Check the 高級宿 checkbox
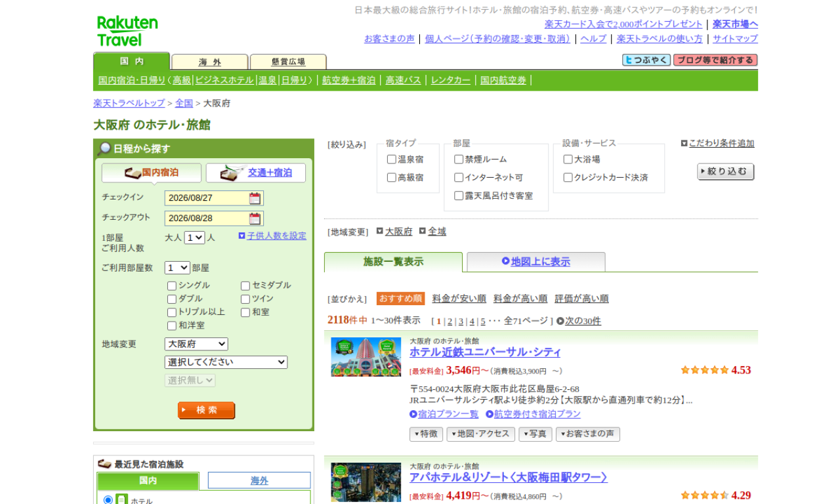Screen dimensions: 840x504 coord(392,178)
